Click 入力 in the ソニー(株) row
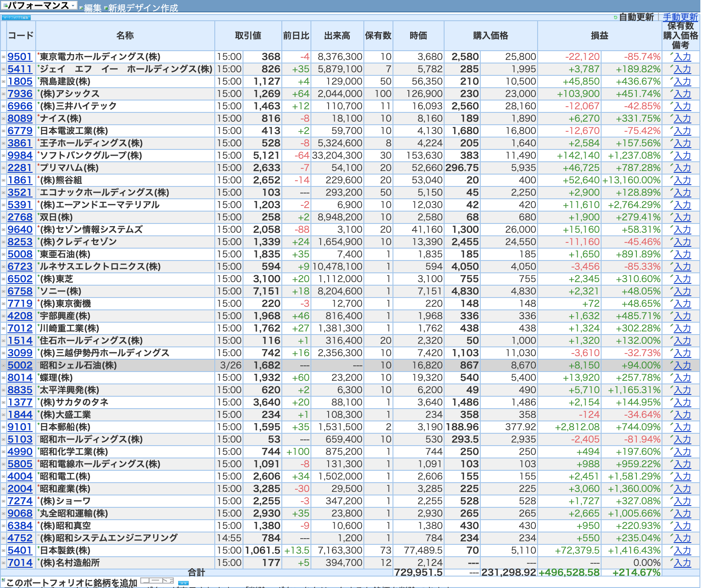Image resolution: width=703 pixels, height=588 pixels. (x=682, y=291)
